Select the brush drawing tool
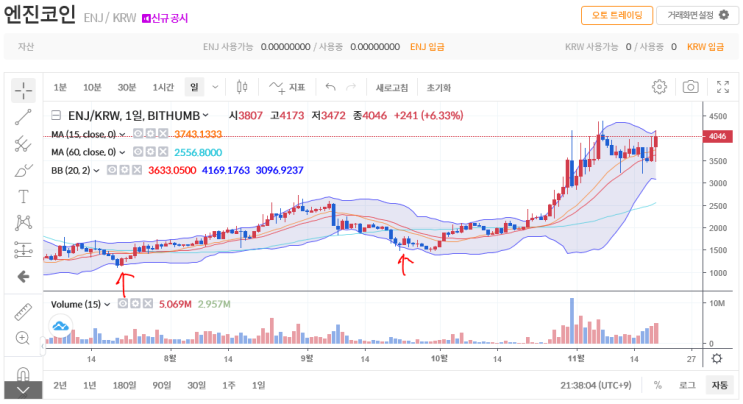 point(23,171)
